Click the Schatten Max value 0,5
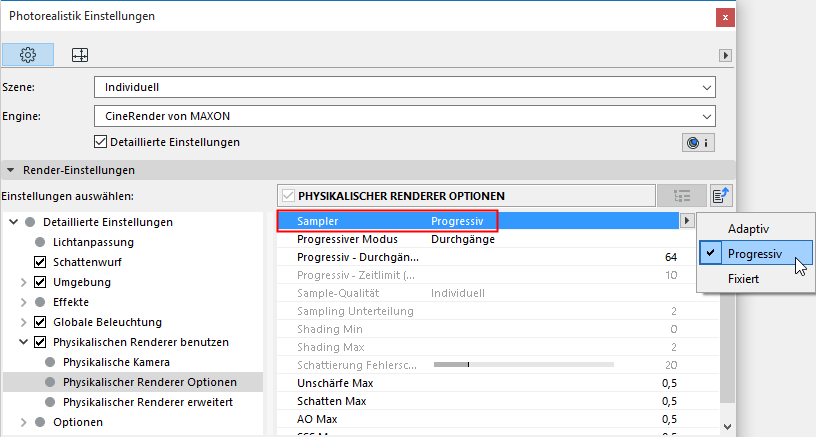The height and width of the screenshot is (437, 816). click(x=669, y=401)
